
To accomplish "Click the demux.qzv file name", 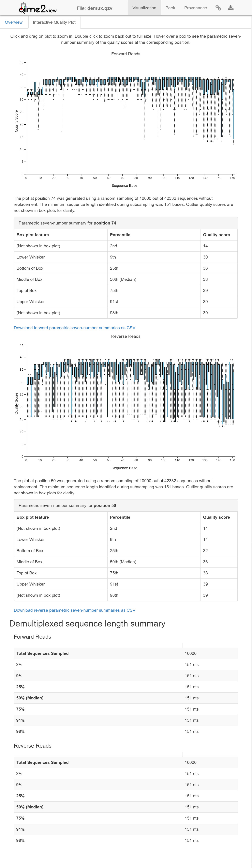I will [100, 8].
